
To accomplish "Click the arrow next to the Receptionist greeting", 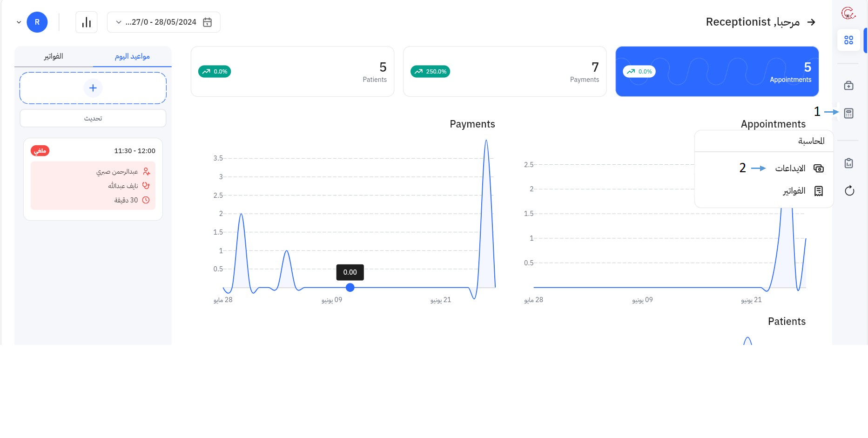I will click(x=811, y=22).
